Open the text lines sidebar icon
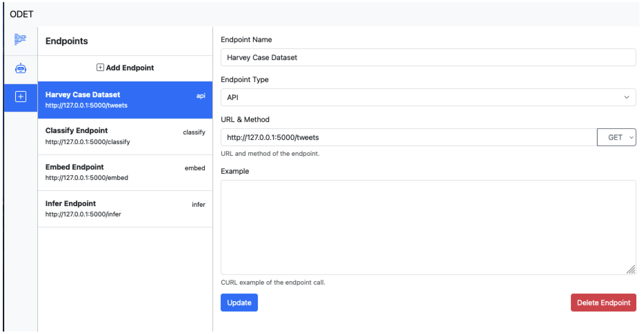Screen dimensions: 644x334 click(20, 39)
